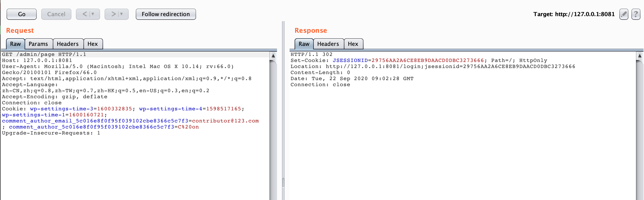644x200 pixels.
Task: Go to previous request with back arrow
Action: pos(85,14)
